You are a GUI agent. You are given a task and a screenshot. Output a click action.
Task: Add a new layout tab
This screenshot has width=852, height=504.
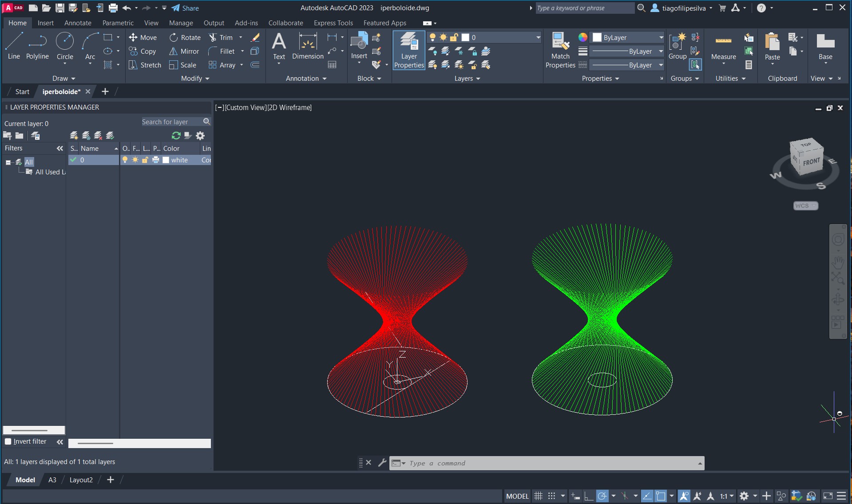coord(111,480)
